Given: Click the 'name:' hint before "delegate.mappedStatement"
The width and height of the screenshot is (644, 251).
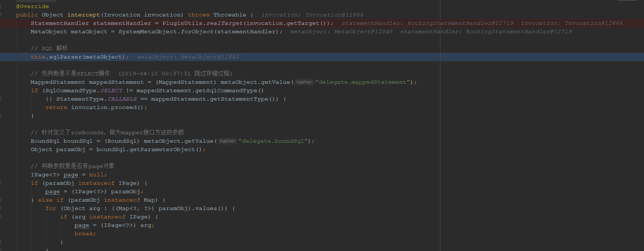Looking at the screenshot, I should pos(304,82).
